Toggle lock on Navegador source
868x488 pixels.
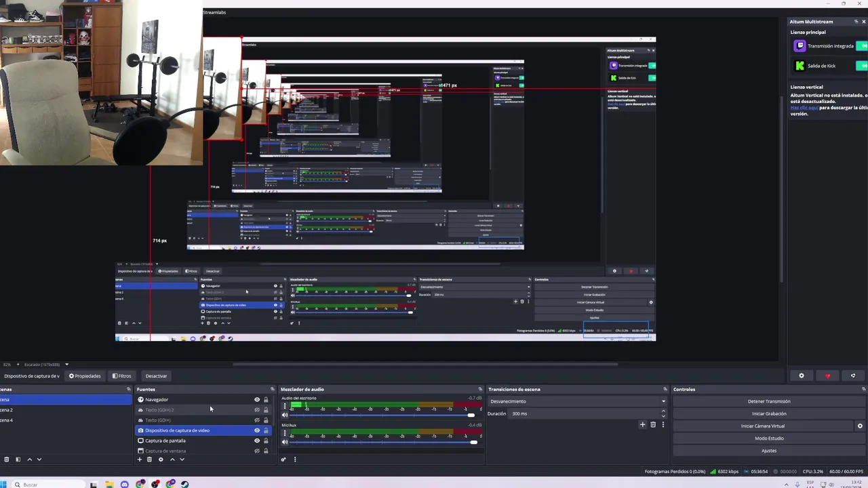tap(266, 400)
